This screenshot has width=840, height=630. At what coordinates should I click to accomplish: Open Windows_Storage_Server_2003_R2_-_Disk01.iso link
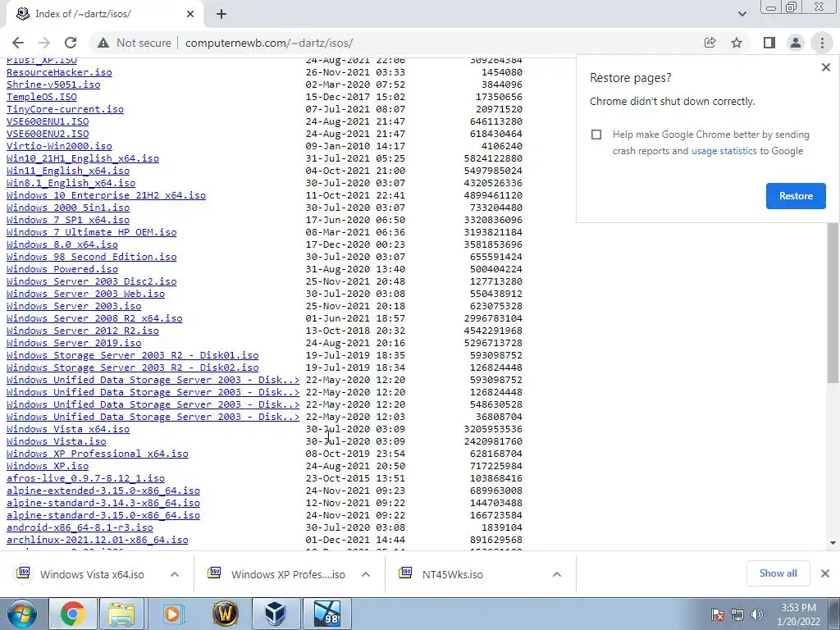click(133, 356)
